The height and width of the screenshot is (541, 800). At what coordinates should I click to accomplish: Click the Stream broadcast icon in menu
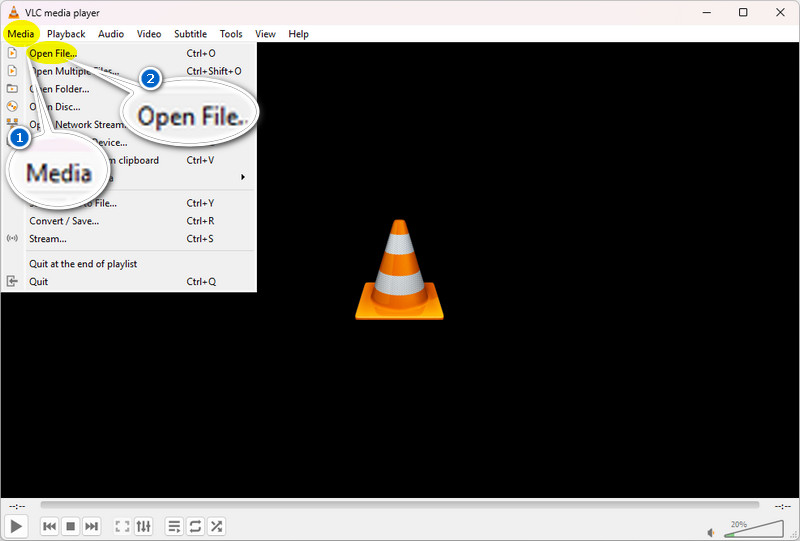pos(12,238)
